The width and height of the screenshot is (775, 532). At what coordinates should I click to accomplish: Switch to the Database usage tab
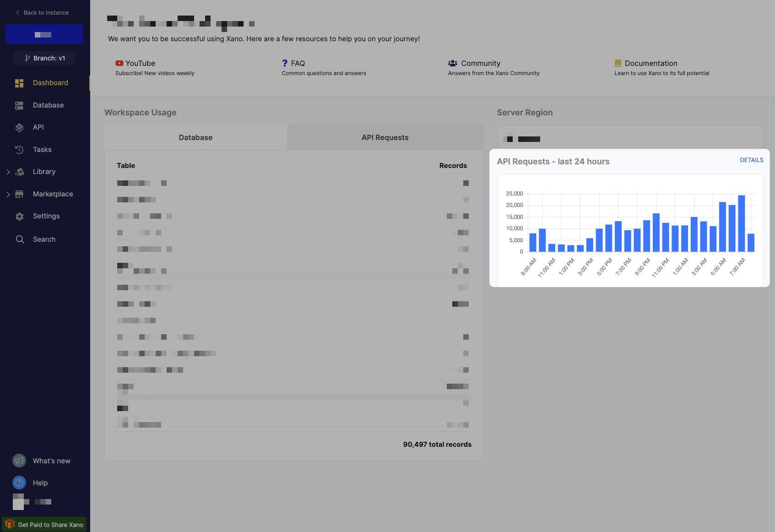(195, 137)
